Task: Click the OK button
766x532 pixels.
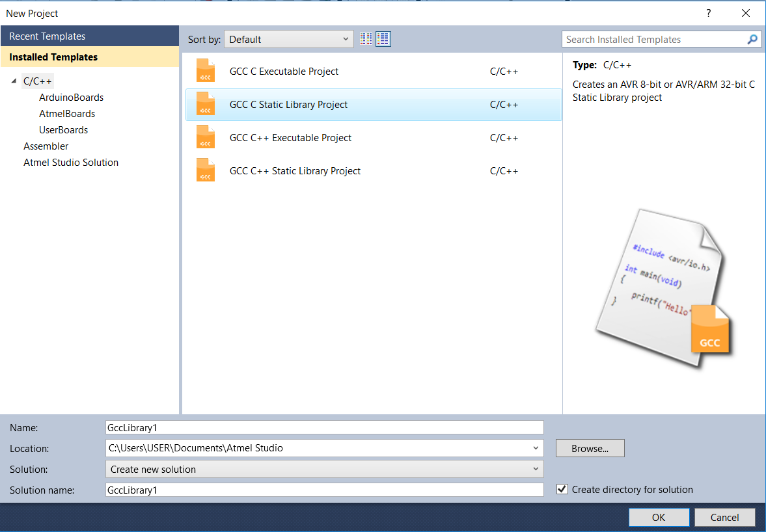Action: coord(659,517)
